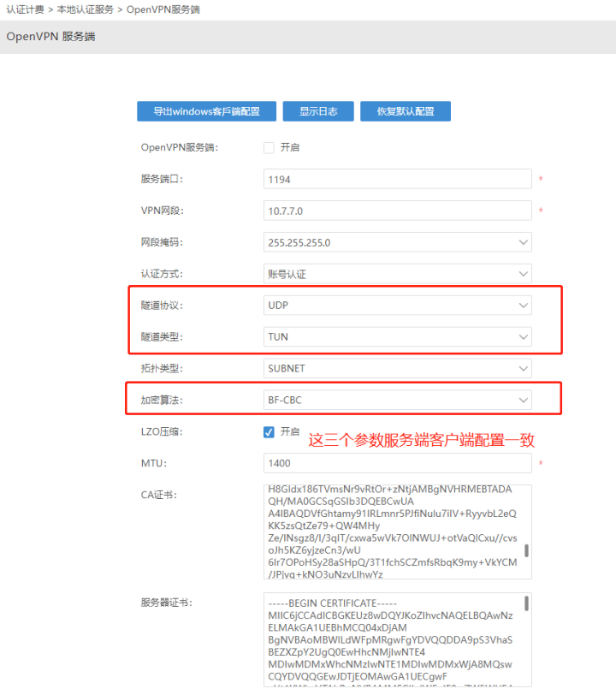
Task: Uncheck the LZO压缩 开启 checkbox
Action: (x=269, y=432)
